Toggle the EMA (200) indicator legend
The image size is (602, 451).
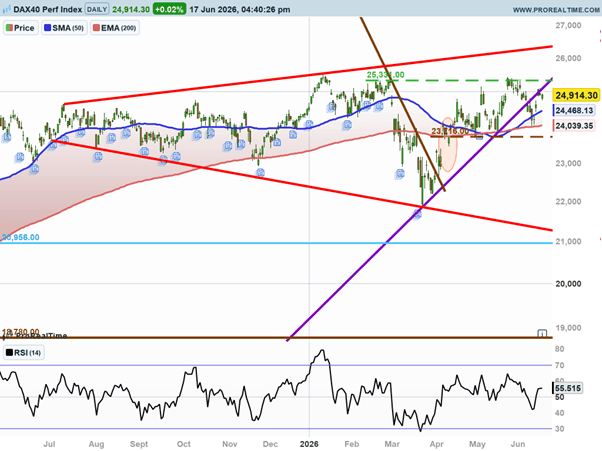pos(115,28)
